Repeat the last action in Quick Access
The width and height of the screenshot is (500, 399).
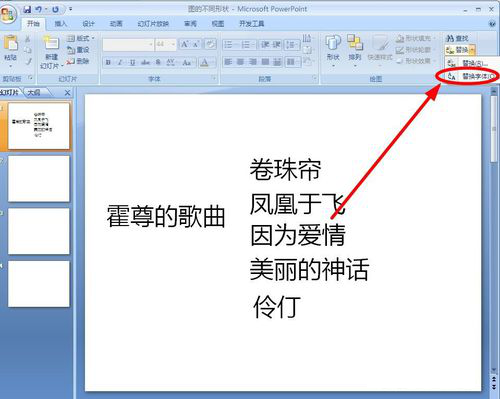coord(55,10)
